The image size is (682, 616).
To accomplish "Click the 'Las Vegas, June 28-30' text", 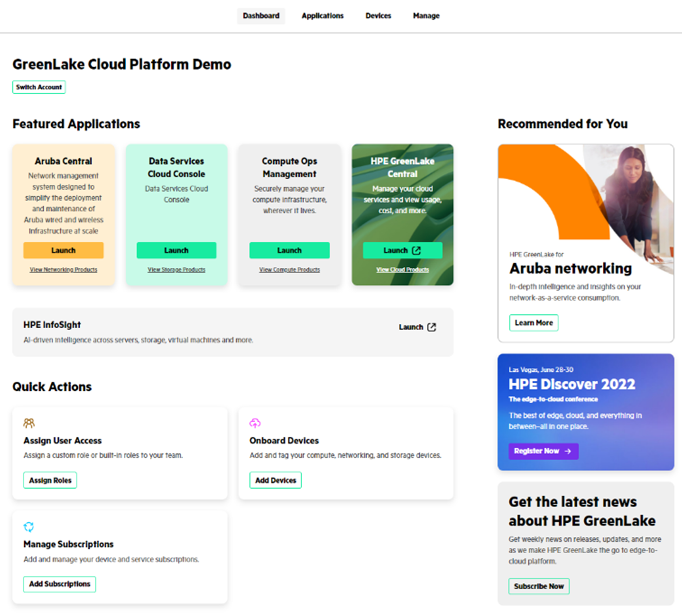I will [541, 369].
